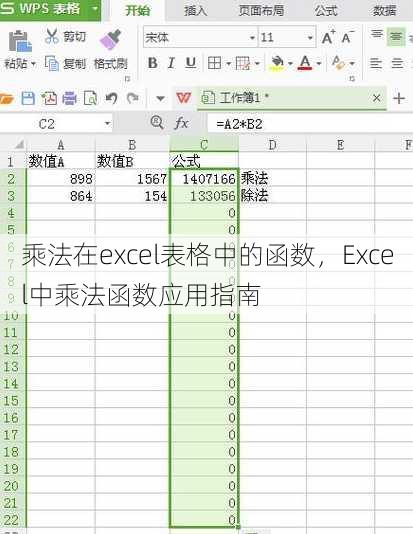Click formula bar with =A2*B2
The image size is (413, 534).
(310, 124)
